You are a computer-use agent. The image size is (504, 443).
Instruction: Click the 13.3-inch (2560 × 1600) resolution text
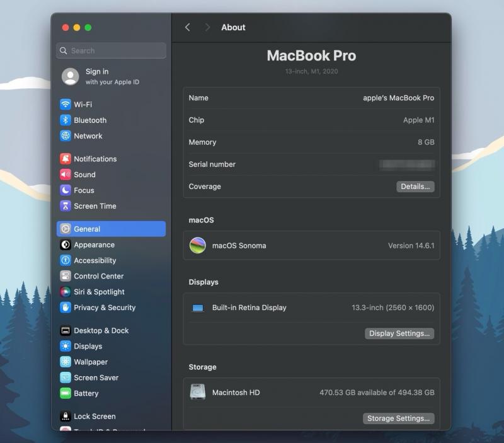pos(392,308)
